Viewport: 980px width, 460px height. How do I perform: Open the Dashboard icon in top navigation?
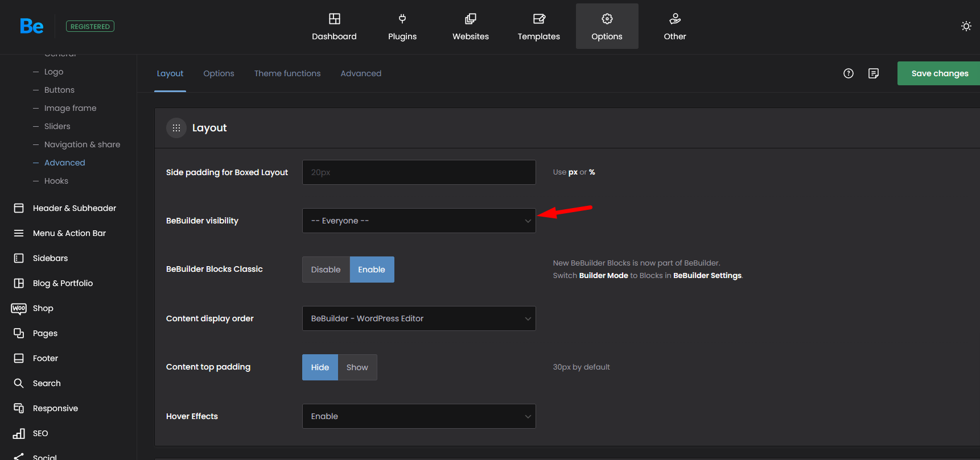335,19
